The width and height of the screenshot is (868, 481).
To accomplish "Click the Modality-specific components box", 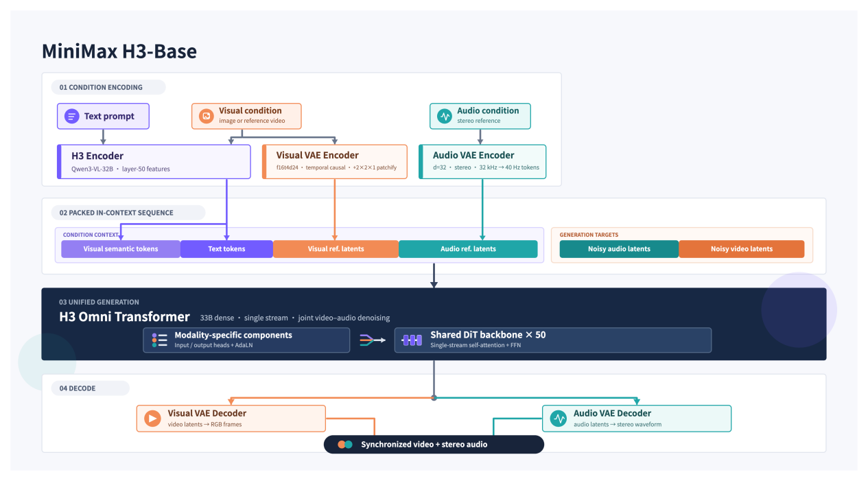I will pos(247,340).
